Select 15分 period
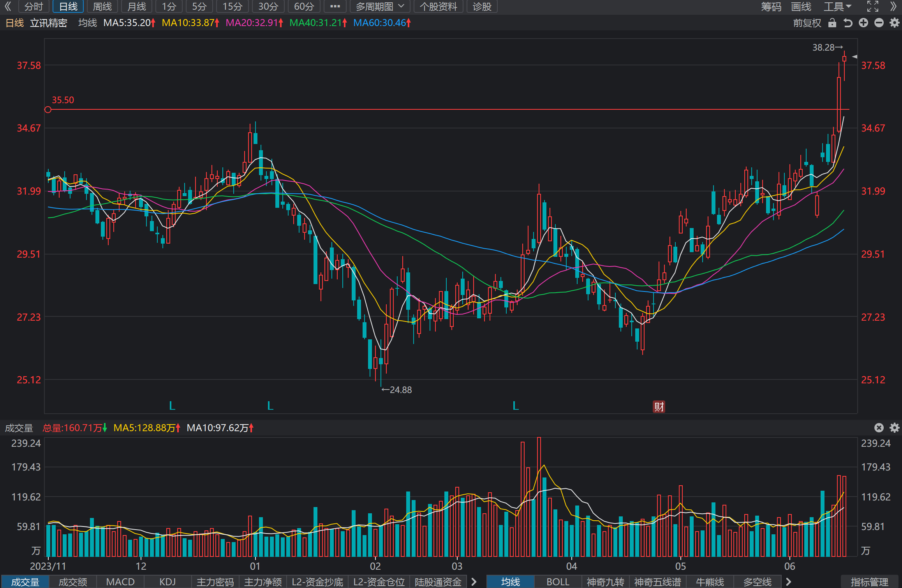This screenshot has height=588, width=902. click(x=233, y=6)
